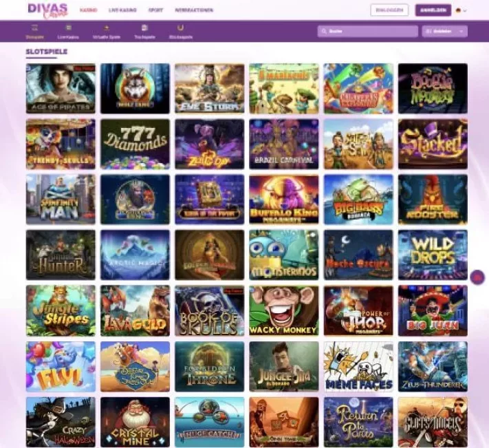Open the Wacky Monkey game

pyautogui.click(x=284, y=310)
